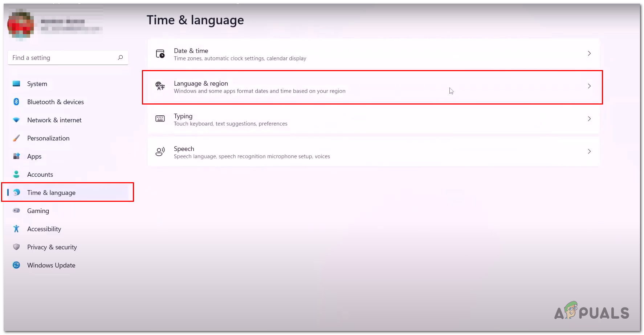Expand the Date & time chevron

click(589, 53)
